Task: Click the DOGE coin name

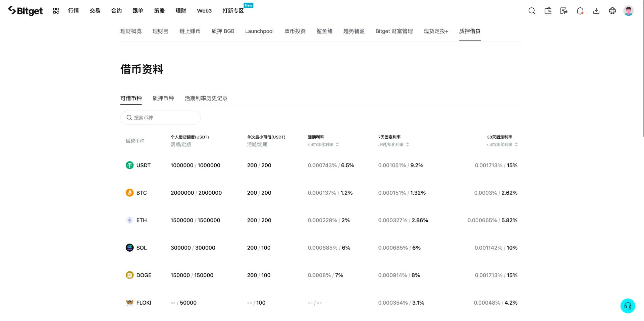Action: click(x=144, y=275)
